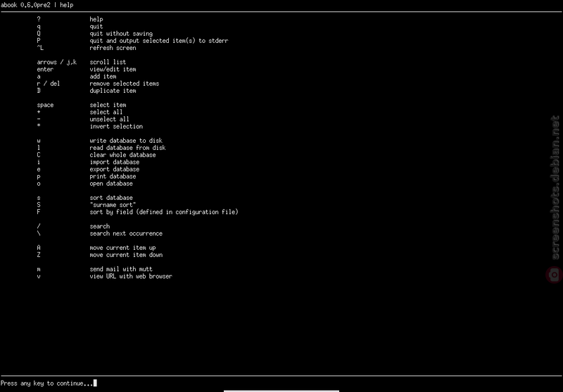This screenshot has width=563, height=392.
Task: Click the 'clear whole database' line
Action: (x=122, y=155)
